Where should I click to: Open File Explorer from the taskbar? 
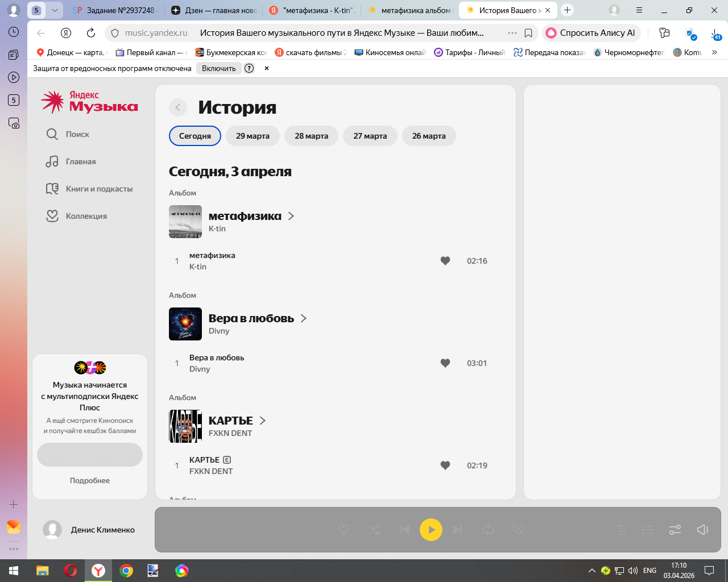click(x=43, y=571)
